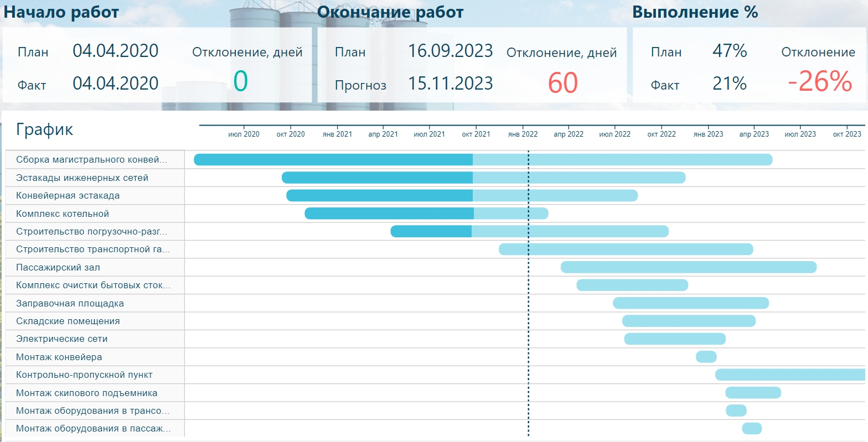Click the forecast end date 15.11.2023
The image size is (868, 442).
[x=451, y=84]
